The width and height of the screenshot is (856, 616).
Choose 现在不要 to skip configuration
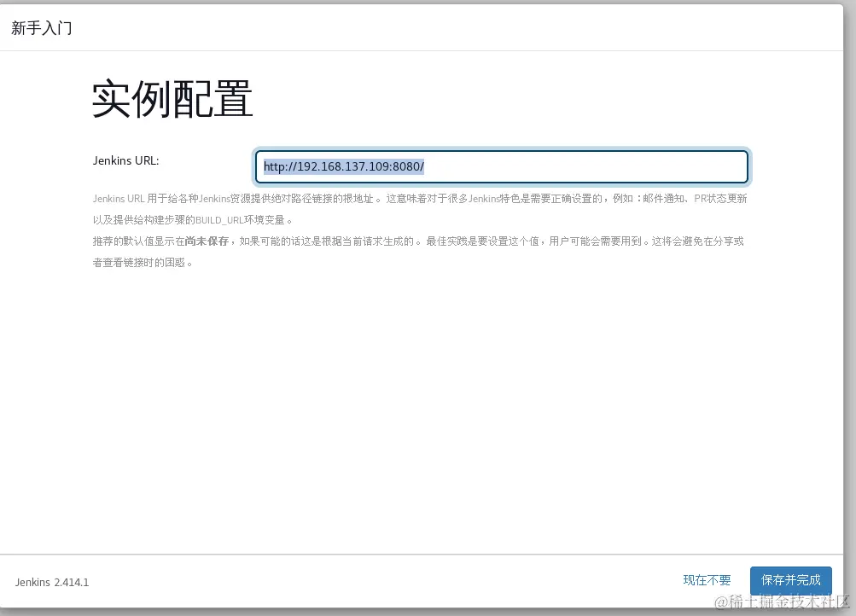[707, 580]
